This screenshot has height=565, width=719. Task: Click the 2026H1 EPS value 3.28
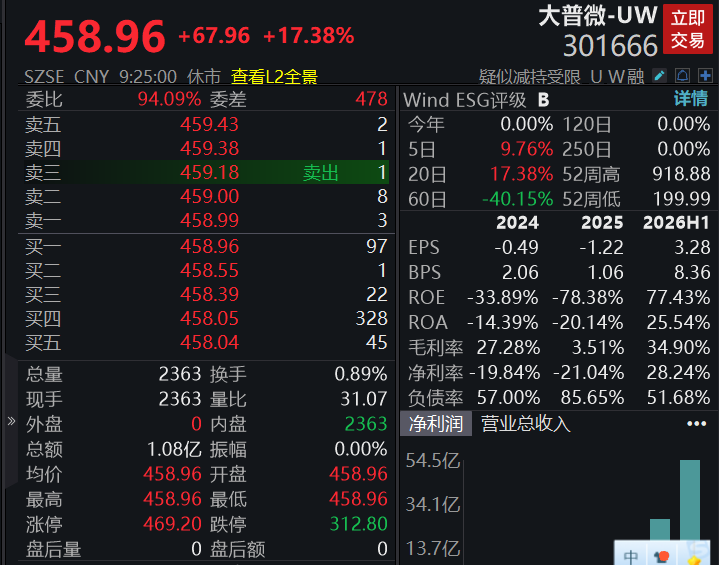pyautogui.click(x=692, y=248)
